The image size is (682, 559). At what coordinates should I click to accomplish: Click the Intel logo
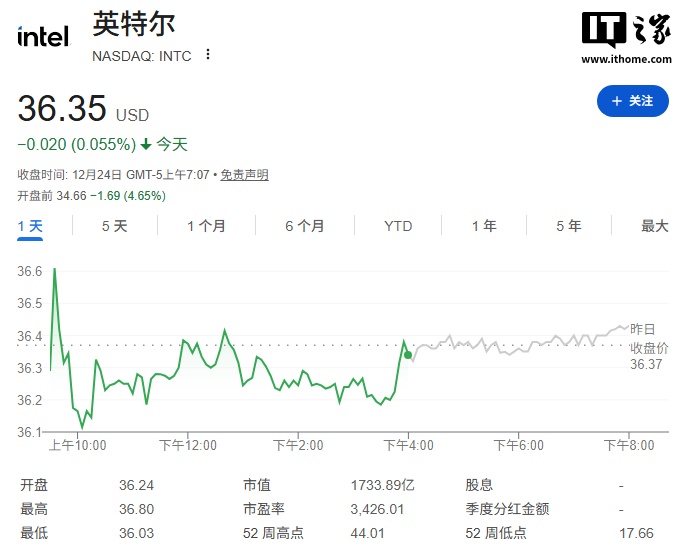click(43, 36)
